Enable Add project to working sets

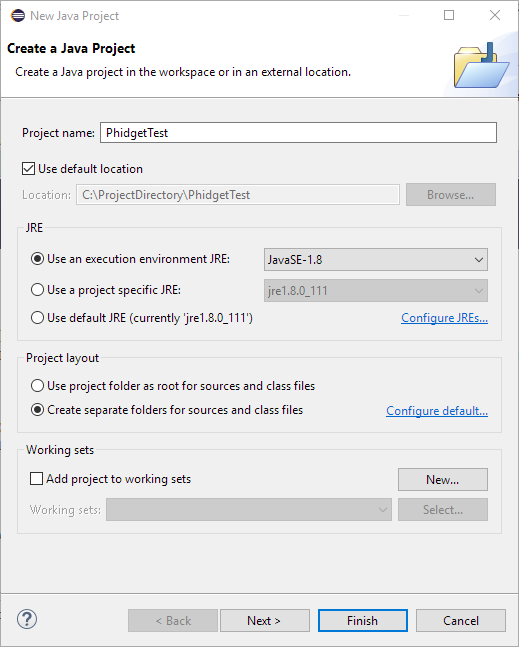click(x=36, y=479)
